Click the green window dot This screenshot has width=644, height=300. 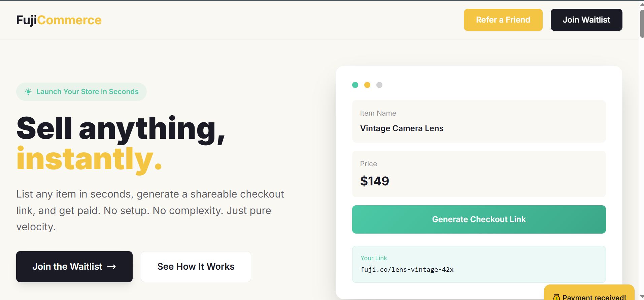[355, 85]
